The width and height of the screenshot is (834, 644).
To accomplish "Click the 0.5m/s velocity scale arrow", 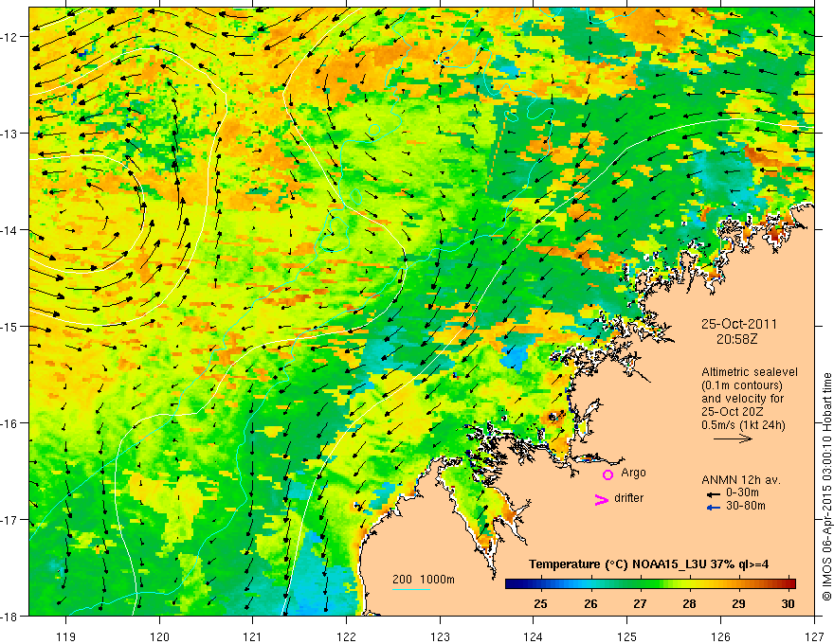I will pos(733,438).
